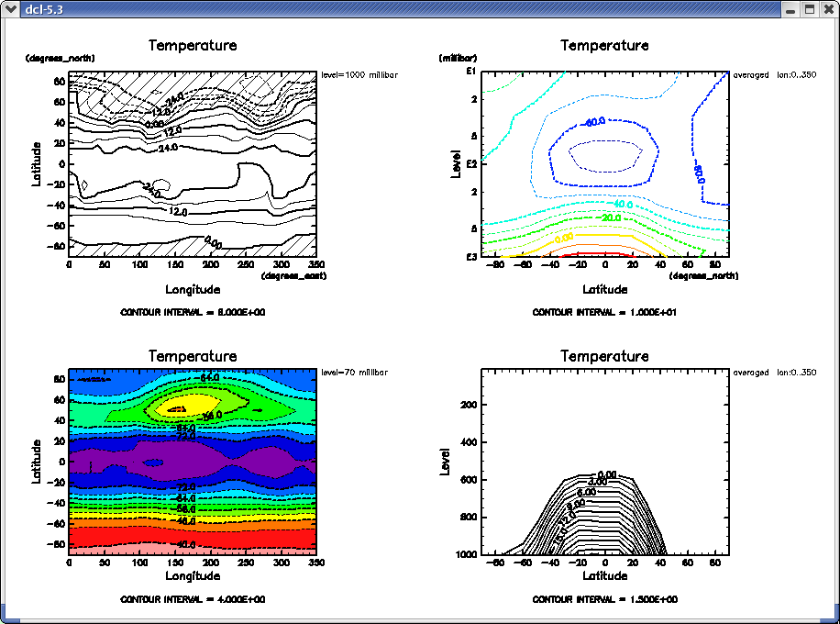Click "(degrees_north)" below the colored-contour plot's Latitude axis
Screen dimensions: 840x624
(704, 276)
